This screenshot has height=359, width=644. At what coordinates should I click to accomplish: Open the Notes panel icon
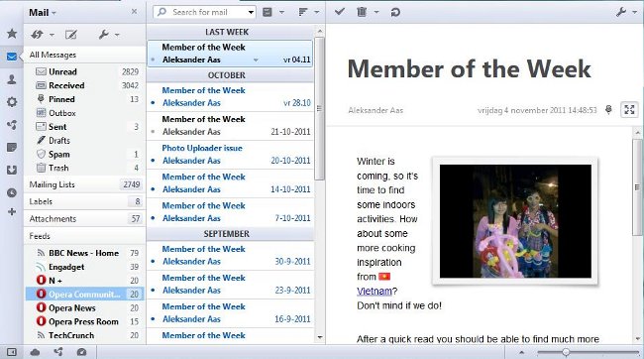12,148
